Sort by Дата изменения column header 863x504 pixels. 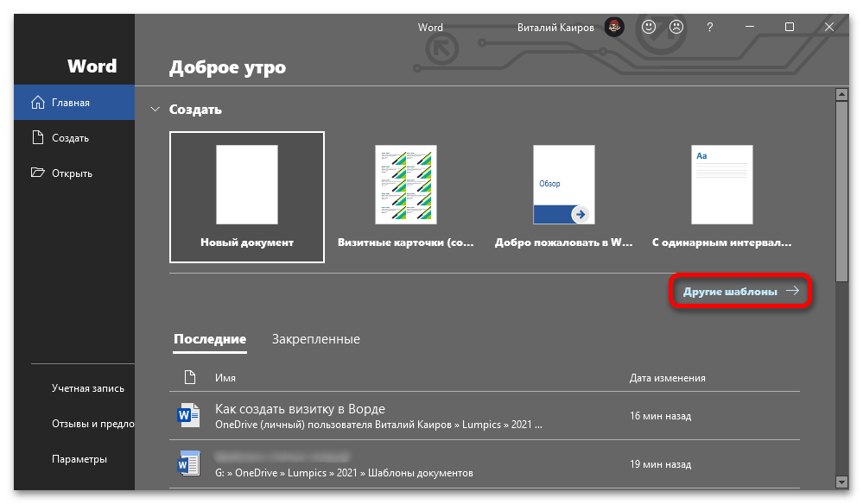click(x=667, y=378)
